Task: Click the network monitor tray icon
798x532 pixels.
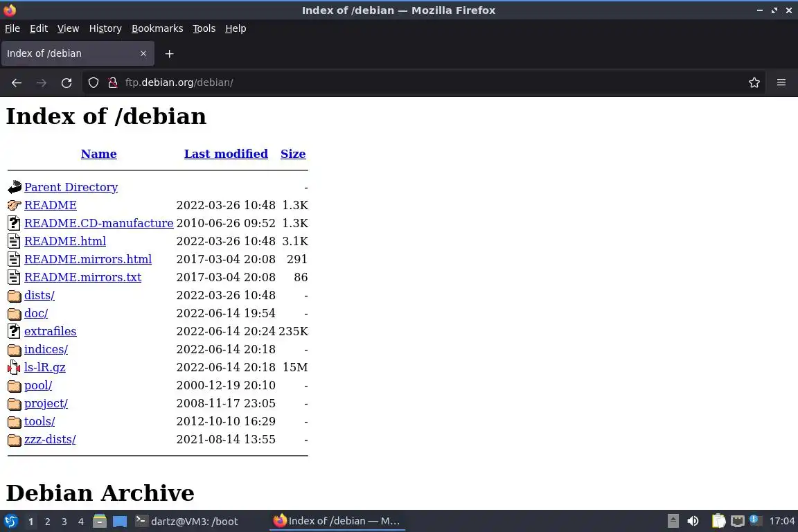Action: [738, 521]
